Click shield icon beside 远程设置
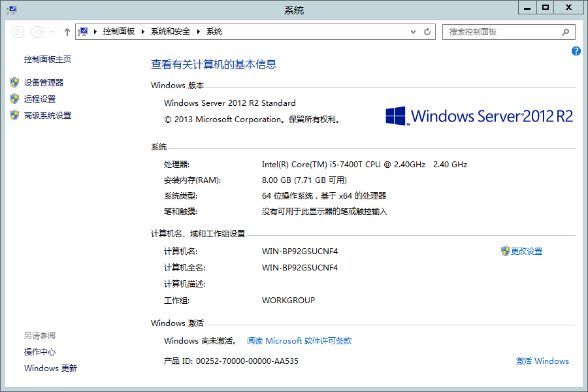Image resolution: width=588 pixels, height=392 pixels. tap(14, 99)
